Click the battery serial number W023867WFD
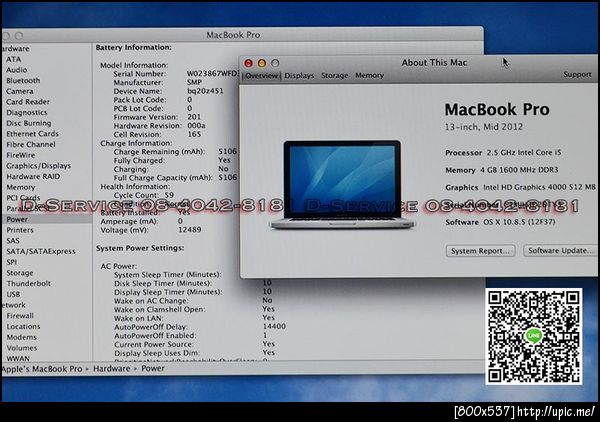This screenshot has height=422, width=600. tap(213, 73)
